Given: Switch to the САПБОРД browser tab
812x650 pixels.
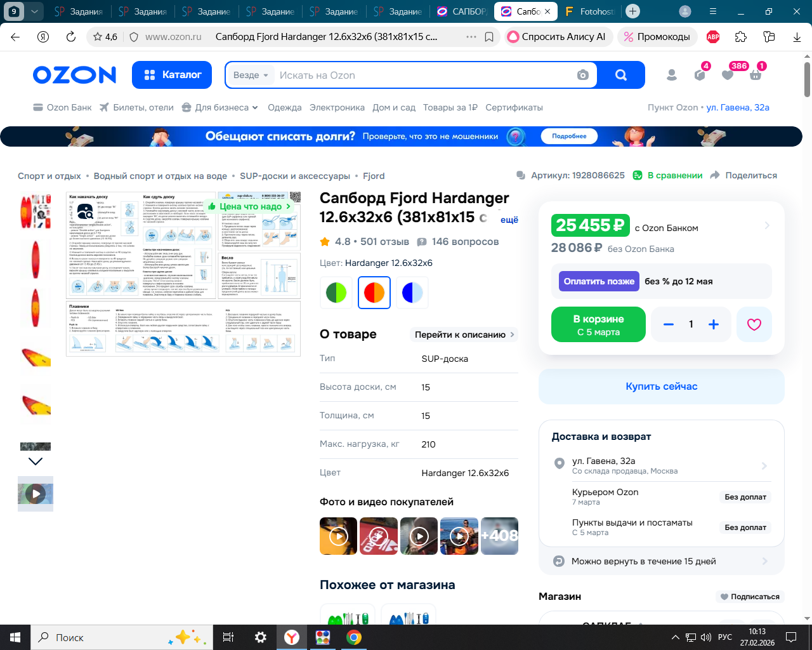Looking at the screenshot, I should point(462,11).
